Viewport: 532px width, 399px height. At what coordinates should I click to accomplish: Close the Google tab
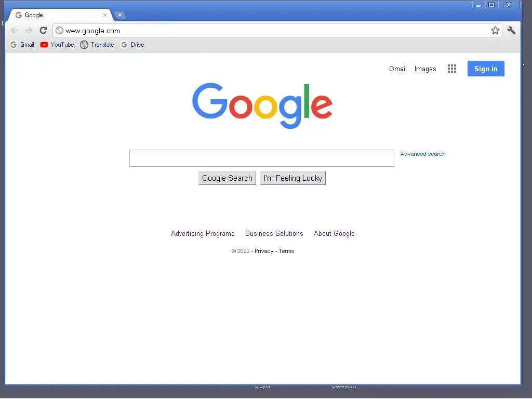point(105,15)
